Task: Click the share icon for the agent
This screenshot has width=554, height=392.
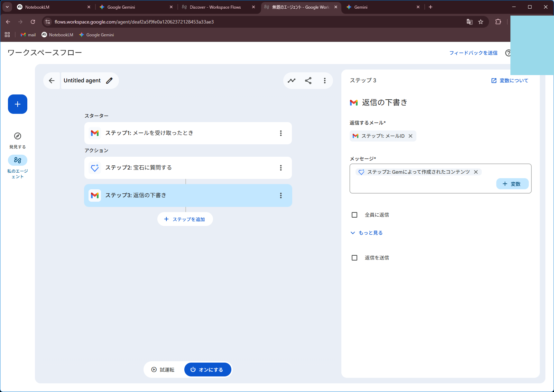Action: [308, 81]
